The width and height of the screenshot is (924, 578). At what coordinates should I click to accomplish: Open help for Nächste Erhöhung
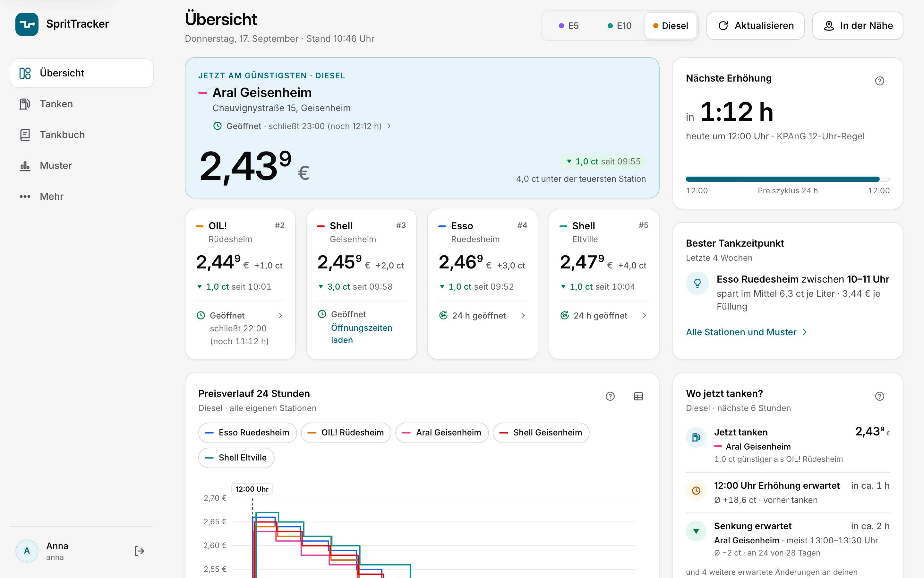879,81
